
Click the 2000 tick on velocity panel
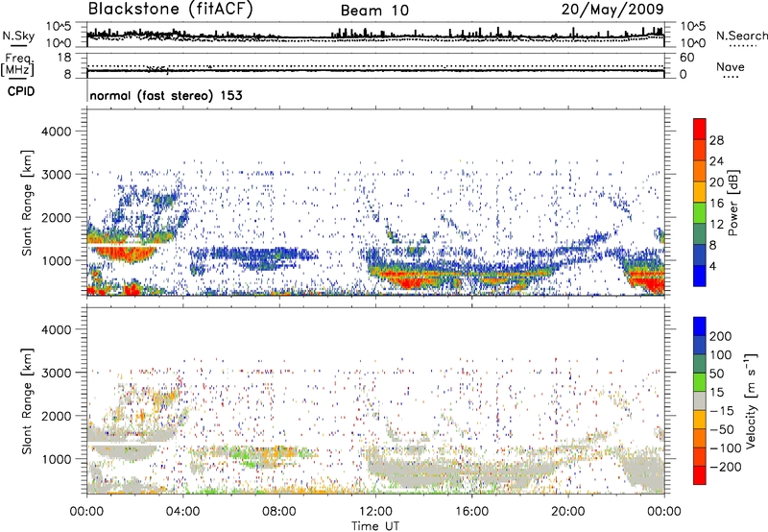[x=57, y=416]
